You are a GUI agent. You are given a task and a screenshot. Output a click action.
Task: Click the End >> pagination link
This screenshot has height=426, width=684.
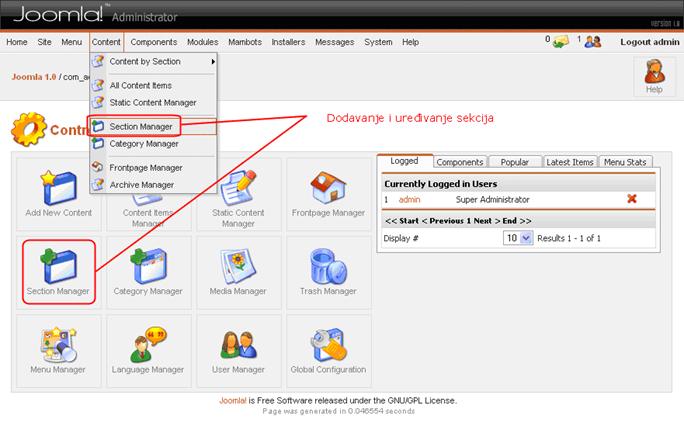[517, 221]
